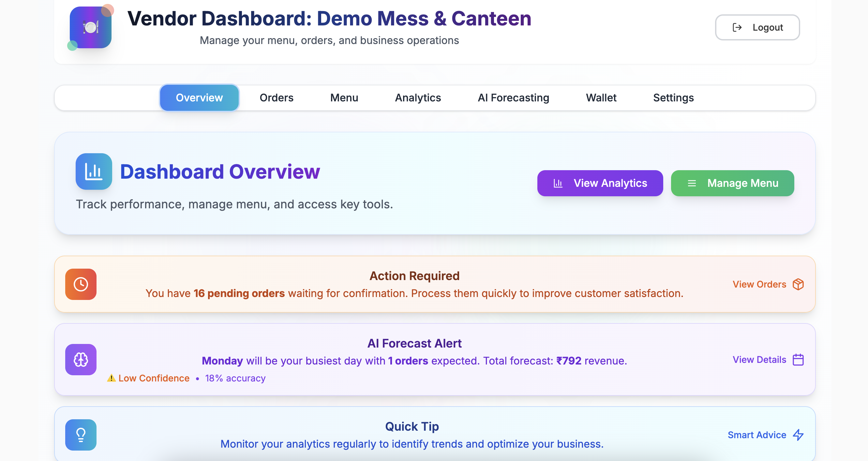Viewport: 868px width, 461px height.
Task: Click the calendar icon beside View Details
Action: 798,360
